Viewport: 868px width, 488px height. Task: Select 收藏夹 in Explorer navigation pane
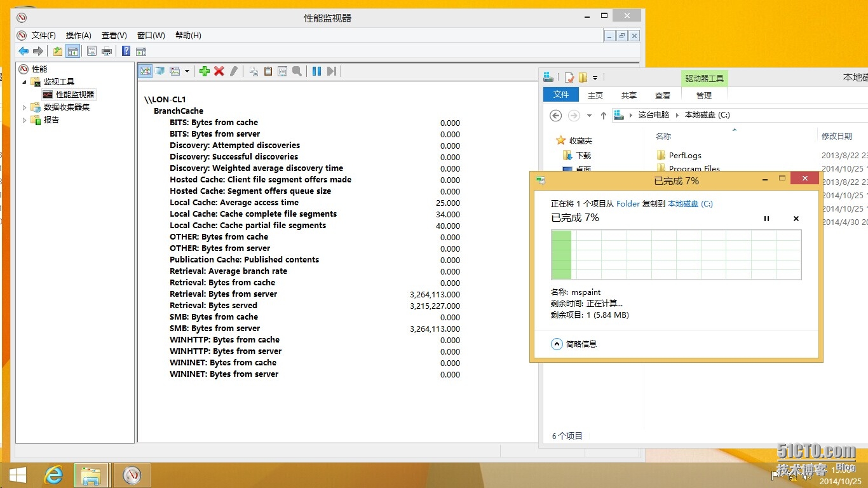click(581, 140)
